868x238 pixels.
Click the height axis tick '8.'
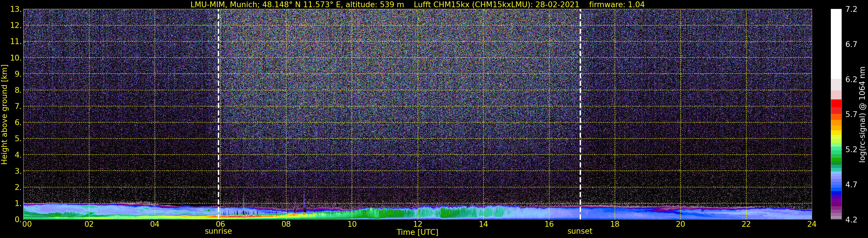18,90
